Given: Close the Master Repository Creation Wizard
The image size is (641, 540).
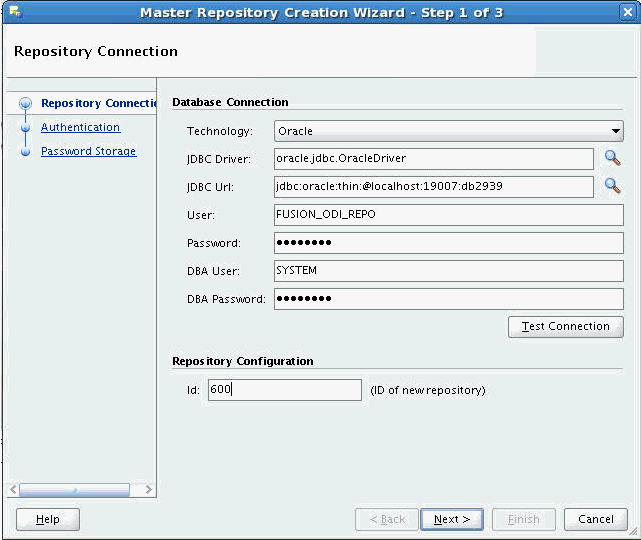Looking at the screenshot, I should coord(628,12).
